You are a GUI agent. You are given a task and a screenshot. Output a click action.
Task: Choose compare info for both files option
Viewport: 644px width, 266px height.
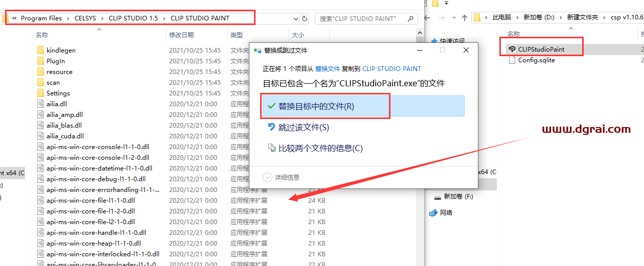[x=315, y=148]
